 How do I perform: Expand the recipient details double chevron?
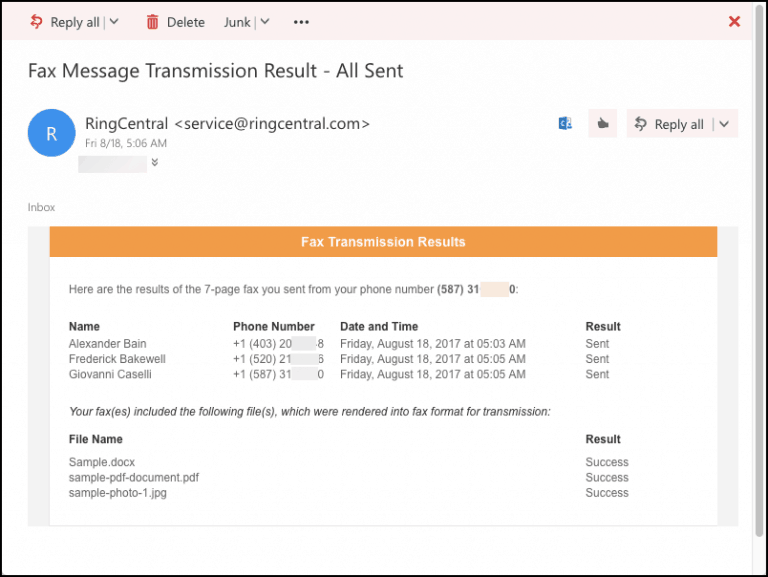click(155, 163)
